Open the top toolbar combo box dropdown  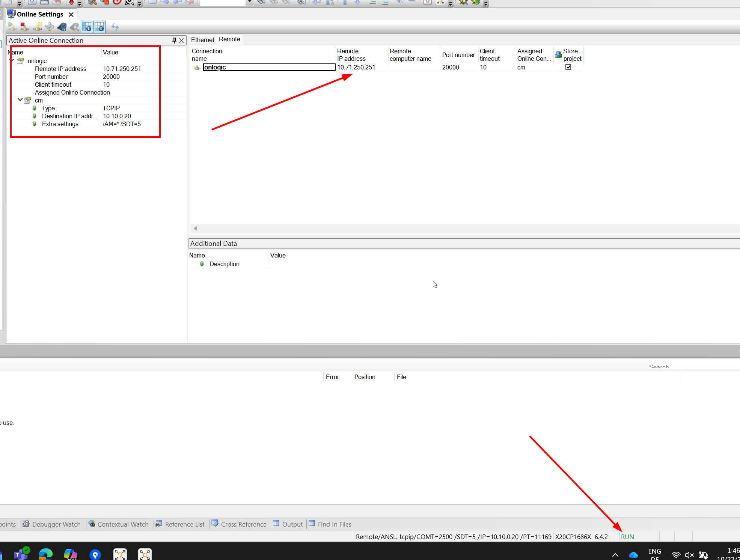pyautogui.click(x=249, y=2)
